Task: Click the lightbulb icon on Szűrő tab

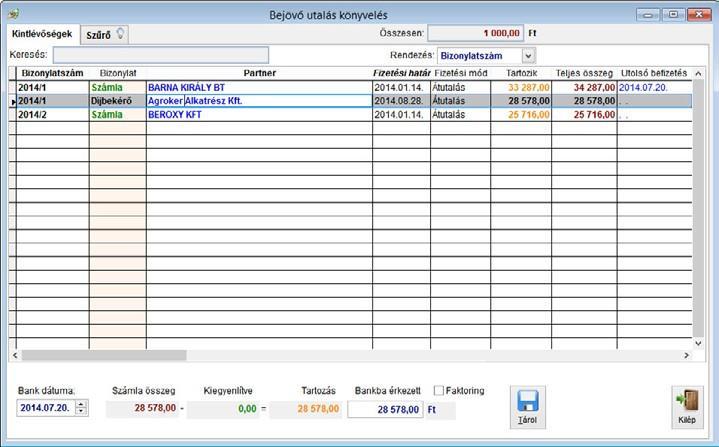Action: point(120,33)
